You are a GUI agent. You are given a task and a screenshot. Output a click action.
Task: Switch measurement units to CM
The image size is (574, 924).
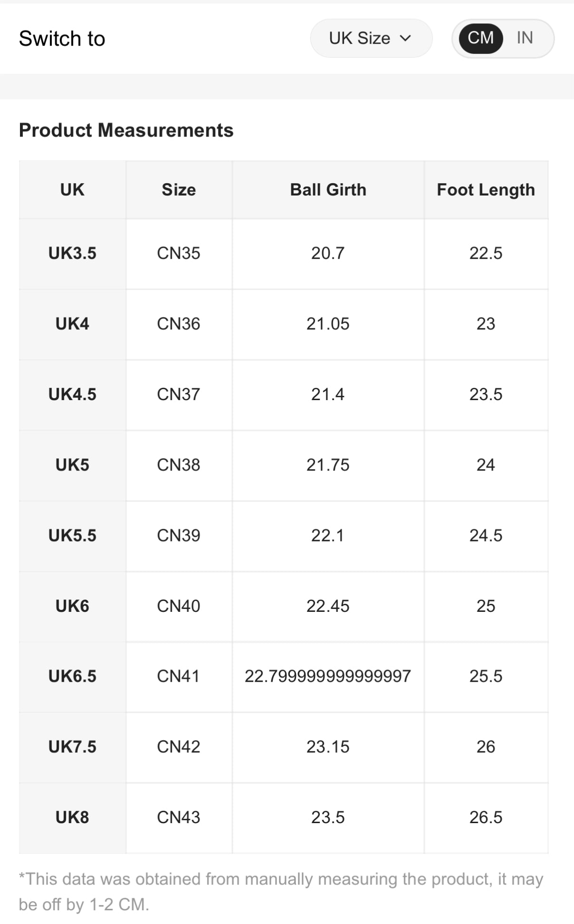coord(480,38)
